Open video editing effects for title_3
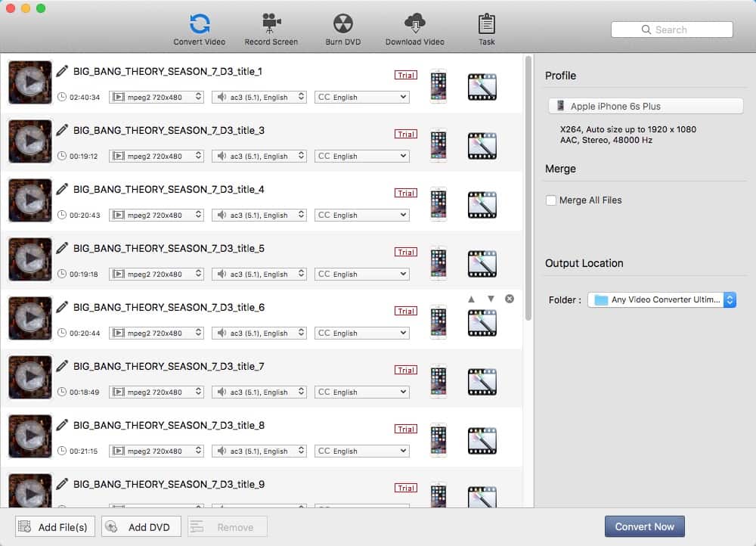This screenshot has width=756, height=546. [x=482, y=145]
